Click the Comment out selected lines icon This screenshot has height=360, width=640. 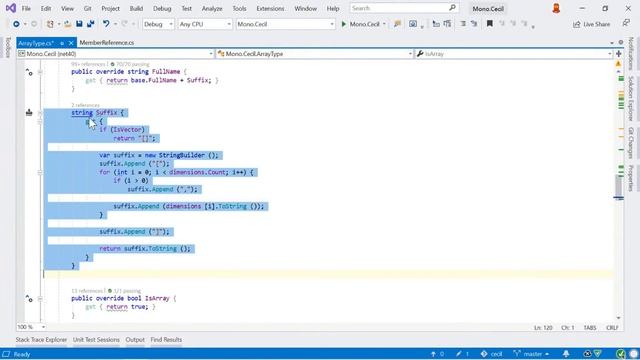point(436,24)
